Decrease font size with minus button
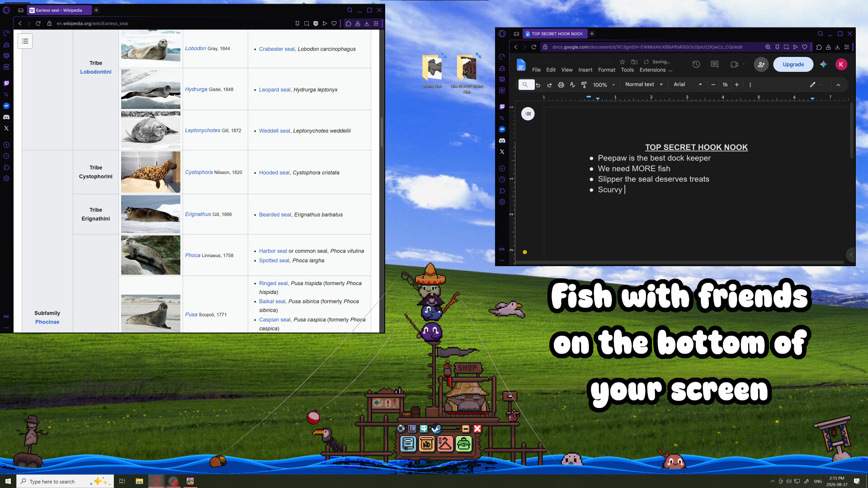The width and height of the screenshot is (868, 488). [713, 85]
